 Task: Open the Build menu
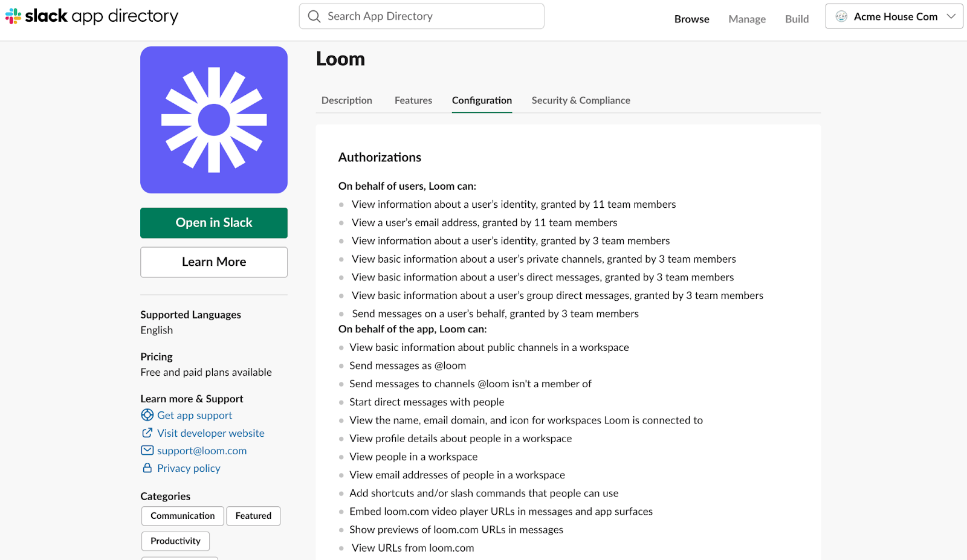click(x=797, y=19)
